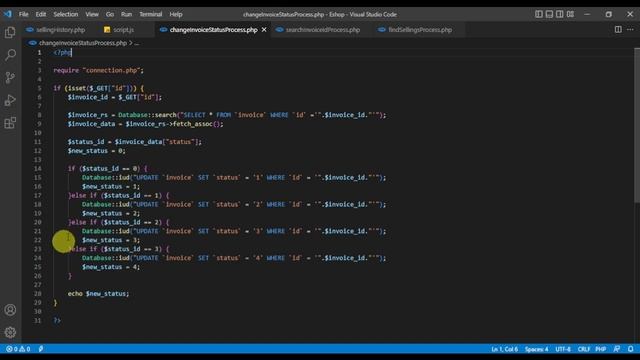The width and height of the screenshot is (640, 360).
Task: Change indentation via Spaces: 4
Action: (x=536, y=349)
